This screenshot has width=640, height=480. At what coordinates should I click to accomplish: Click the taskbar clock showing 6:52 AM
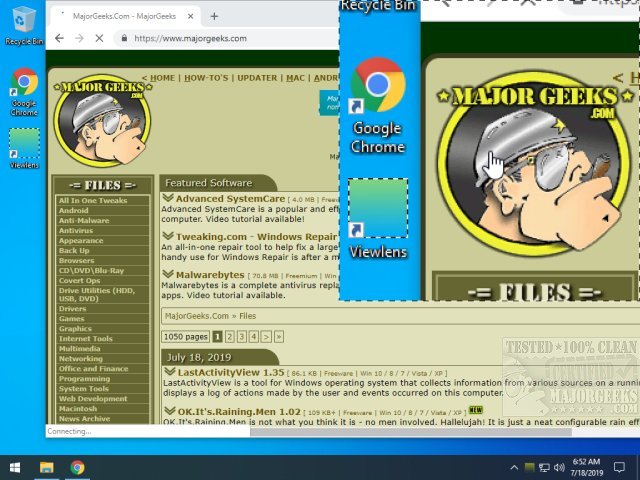click(586, 467)
